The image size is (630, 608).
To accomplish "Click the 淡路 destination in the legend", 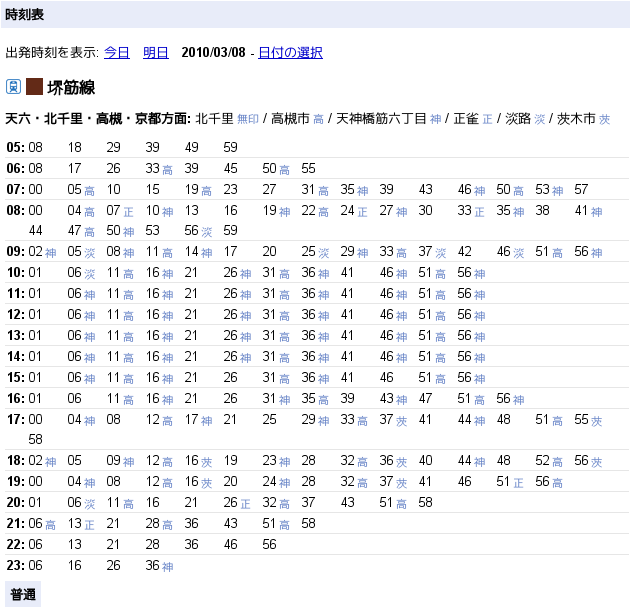I will pos(518,119).
